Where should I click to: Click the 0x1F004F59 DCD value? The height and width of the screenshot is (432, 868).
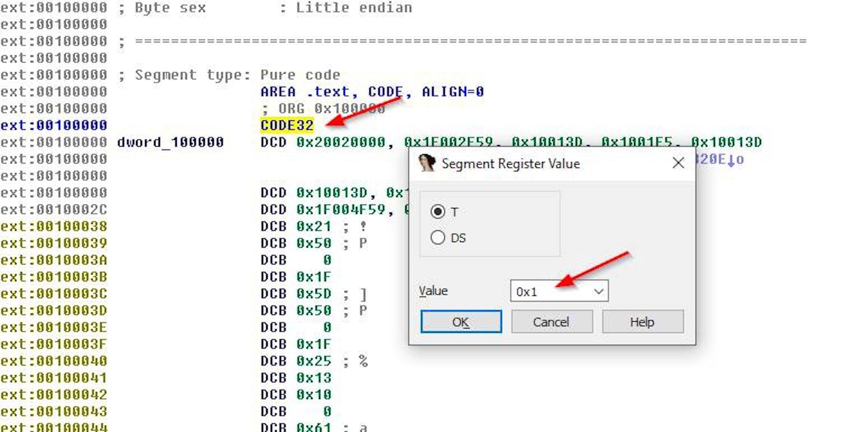pyautogui.click(x=340, y=210)
